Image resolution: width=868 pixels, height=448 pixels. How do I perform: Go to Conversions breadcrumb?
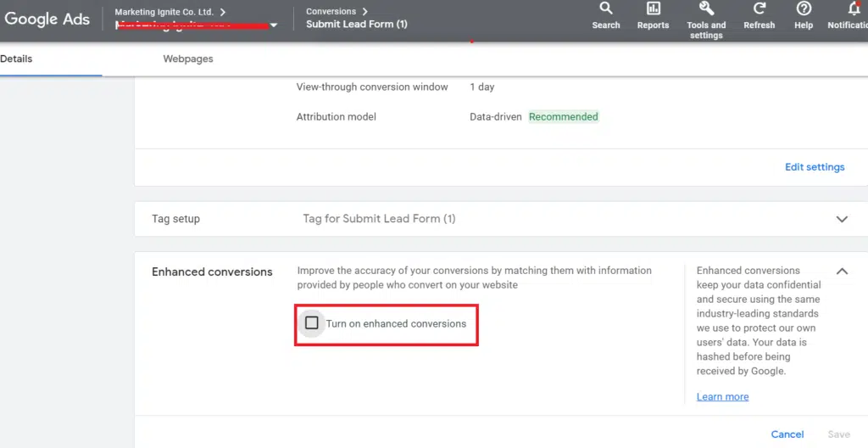(331, 12)
